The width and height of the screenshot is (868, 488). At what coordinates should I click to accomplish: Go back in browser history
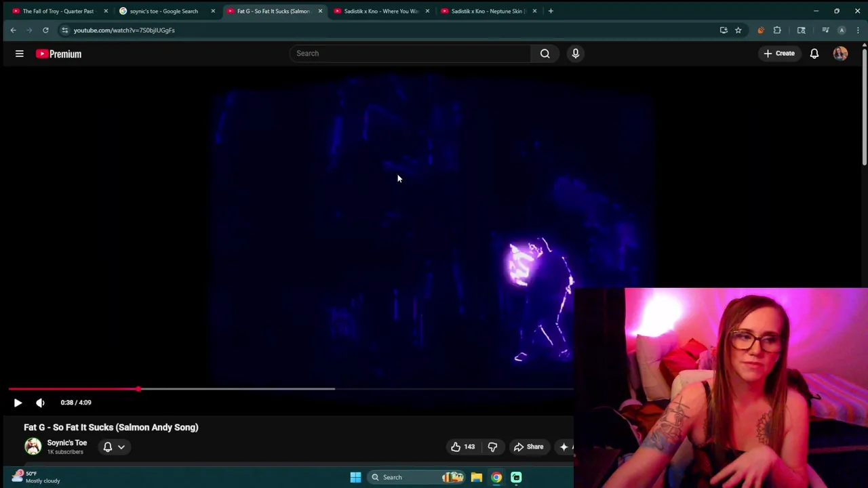tap(13, 30)
